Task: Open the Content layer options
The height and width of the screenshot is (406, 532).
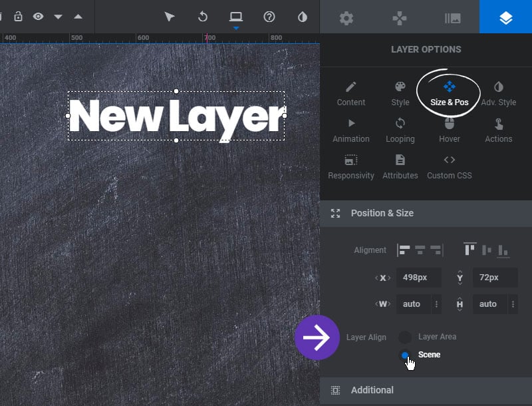Action: 351,94
